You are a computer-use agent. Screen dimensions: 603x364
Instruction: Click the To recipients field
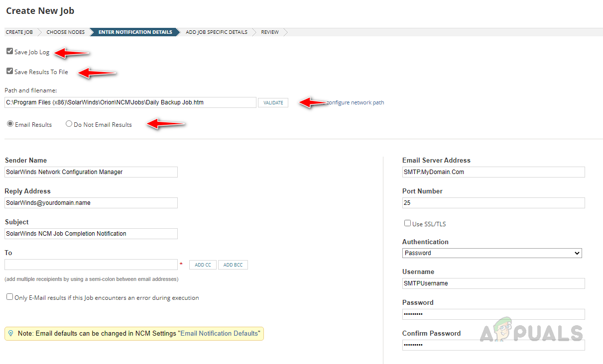click(x=91, y=265)
